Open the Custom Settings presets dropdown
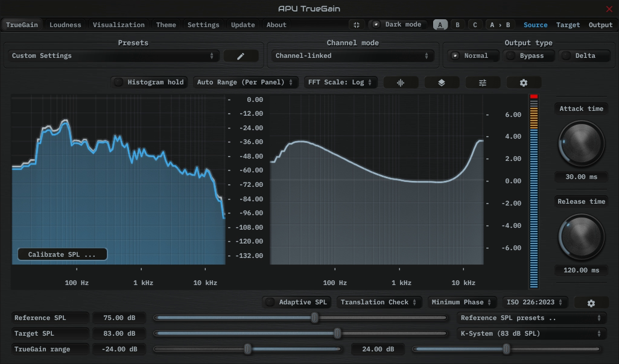The image size is (619, 364). coord(113,55)
